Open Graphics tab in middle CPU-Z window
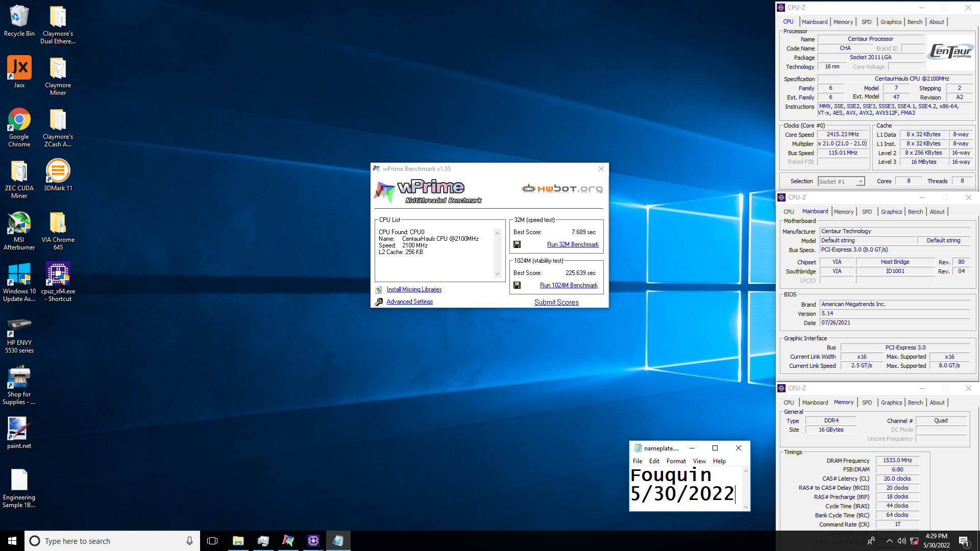The height and width of the screenshot is (551, 980). [x=891, y=212]
